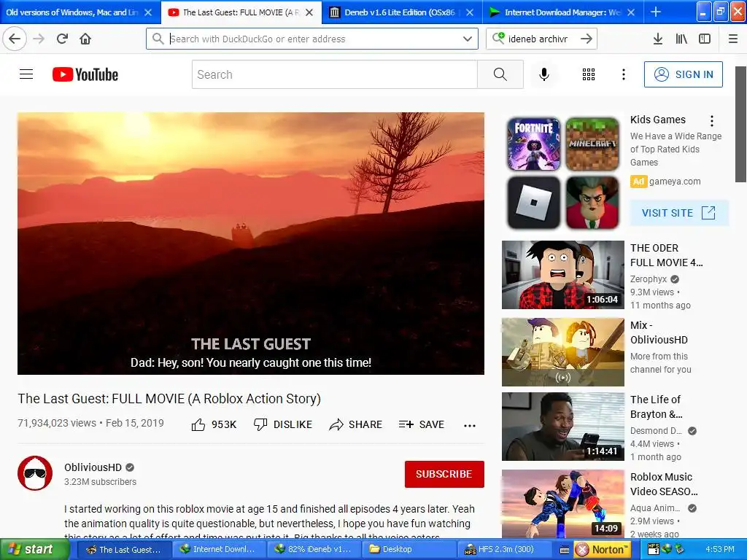Image resolution: width=747 pixels, height=560 pixels.
Task: Save the video to a playlist
Action: point(421,424)
